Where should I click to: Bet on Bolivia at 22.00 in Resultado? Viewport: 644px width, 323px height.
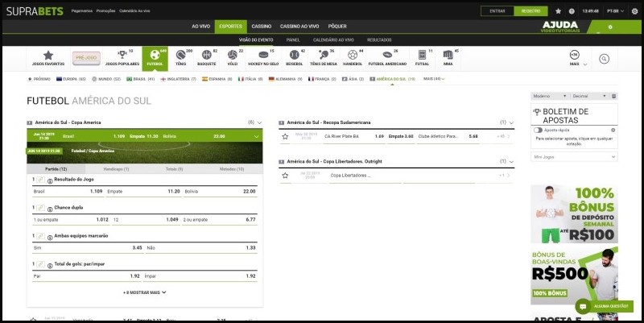click(220, 192)
